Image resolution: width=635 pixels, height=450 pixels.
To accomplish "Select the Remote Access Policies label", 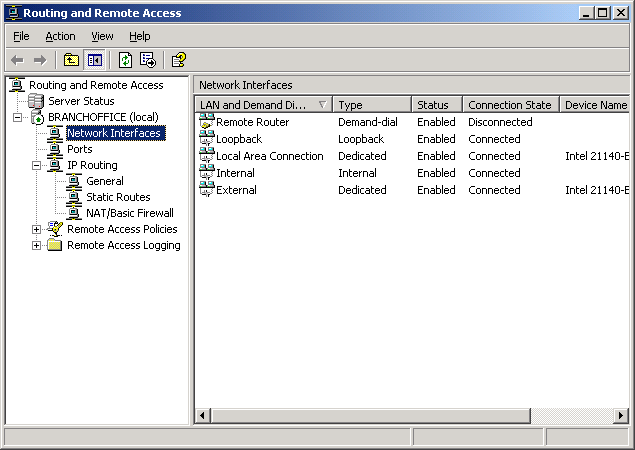I will pos(122,229).
